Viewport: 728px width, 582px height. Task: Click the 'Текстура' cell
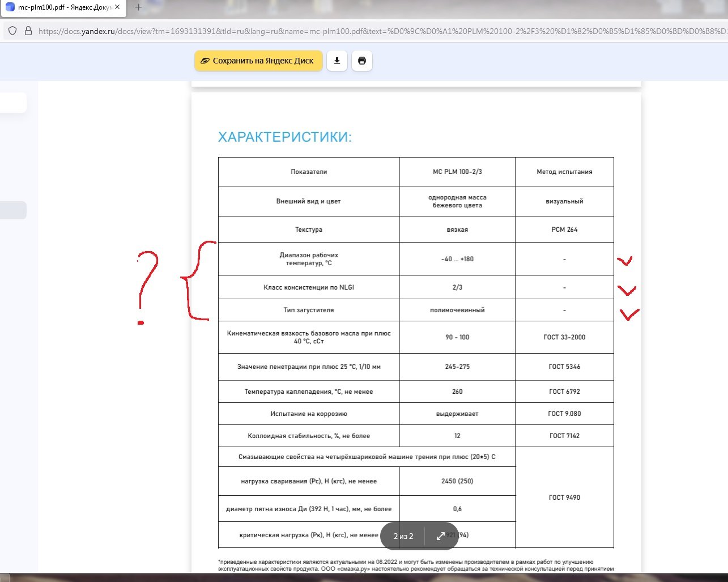(309, 230)
